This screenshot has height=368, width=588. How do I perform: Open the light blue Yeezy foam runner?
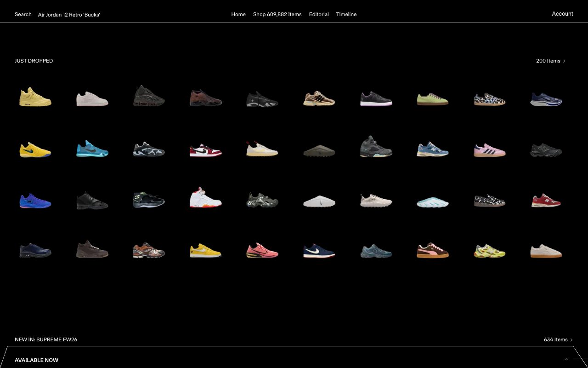tap(433, 201)
